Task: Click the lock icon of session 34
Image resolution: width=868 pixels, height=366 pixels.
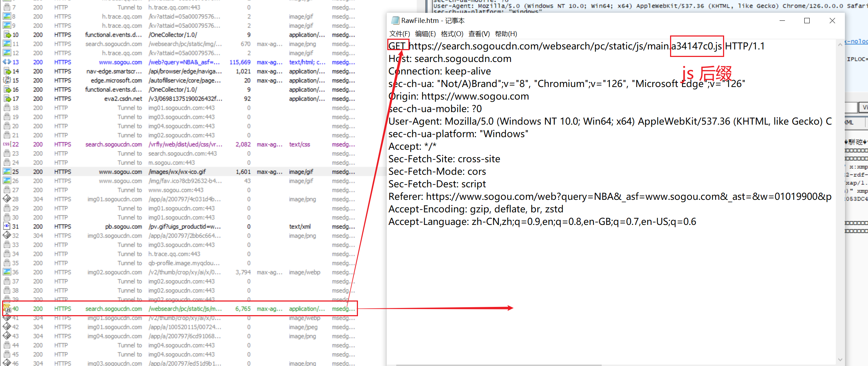Action: [x=7, y=254]
